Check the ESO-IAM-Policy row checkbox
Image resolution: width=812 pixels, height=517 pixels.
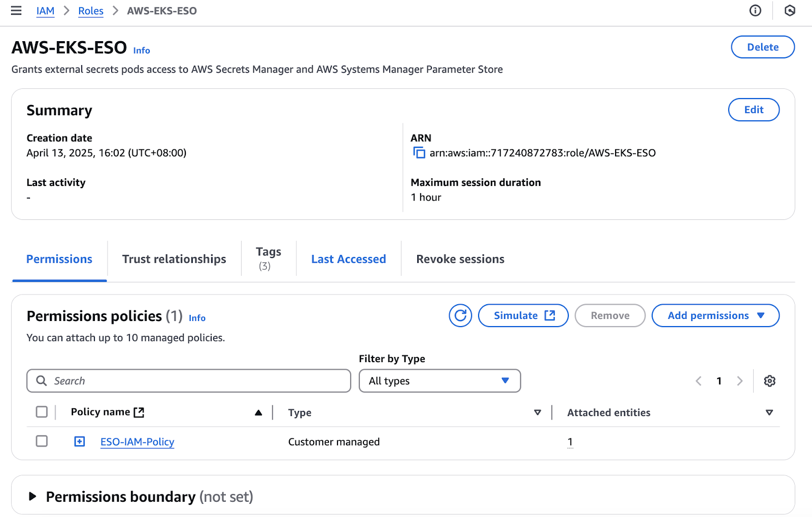[x=42, y=441]
